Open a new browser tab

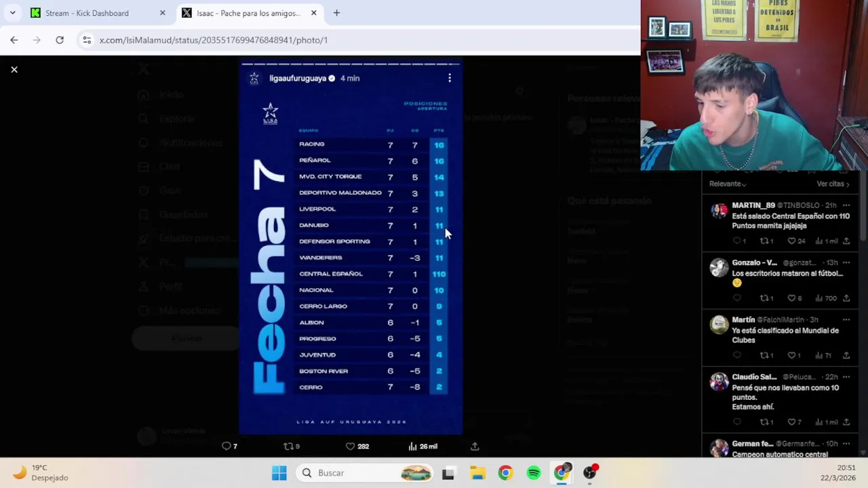[336, 13]
